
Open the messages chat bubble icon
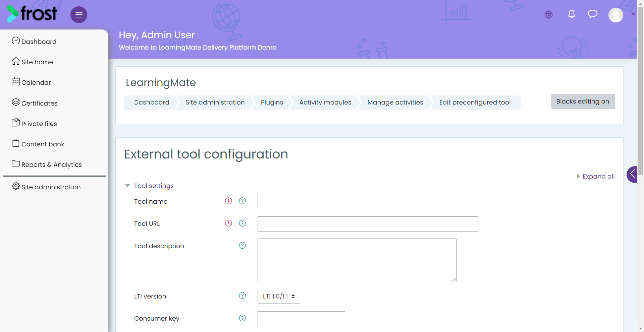pyautogui.click(x=593, y=14)
